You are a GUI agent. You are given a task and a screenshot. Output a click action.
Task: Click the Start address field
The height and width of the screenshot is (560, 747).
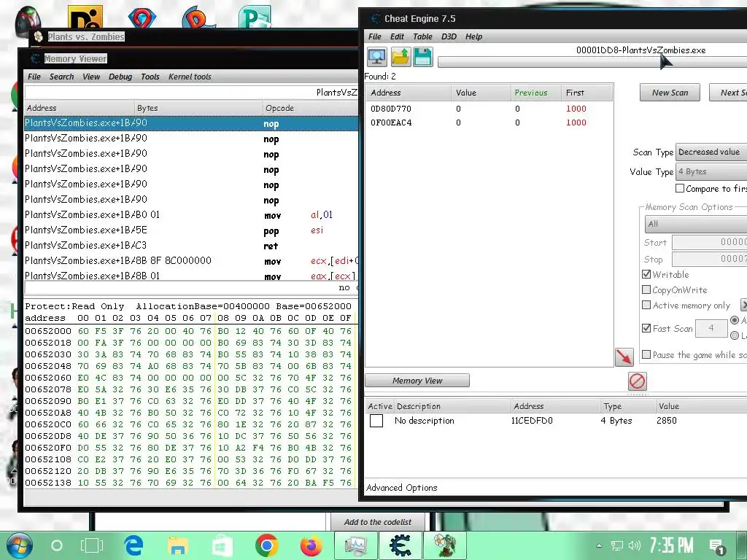(709, 242)
